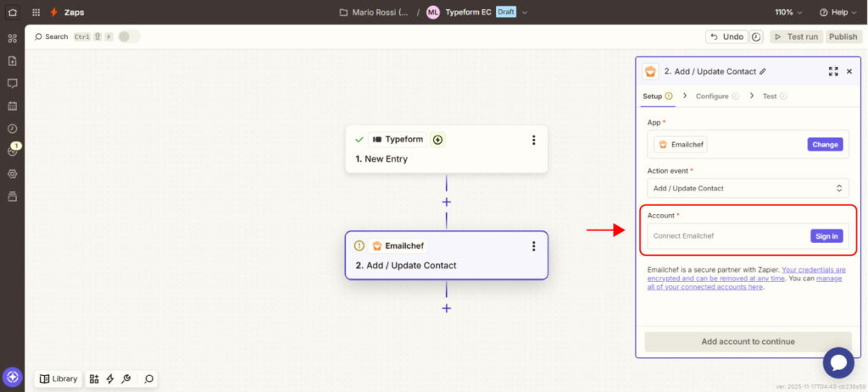Open the Mario Rossi folder breadcrumb
The width and height of the screenshot is (868, 392).
(374, 12)
